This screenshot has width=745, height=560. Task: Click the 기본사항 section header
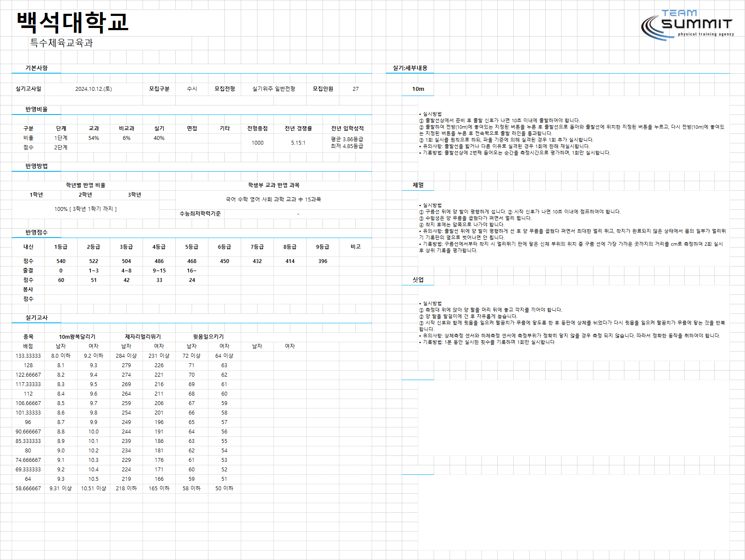(37, 68)
